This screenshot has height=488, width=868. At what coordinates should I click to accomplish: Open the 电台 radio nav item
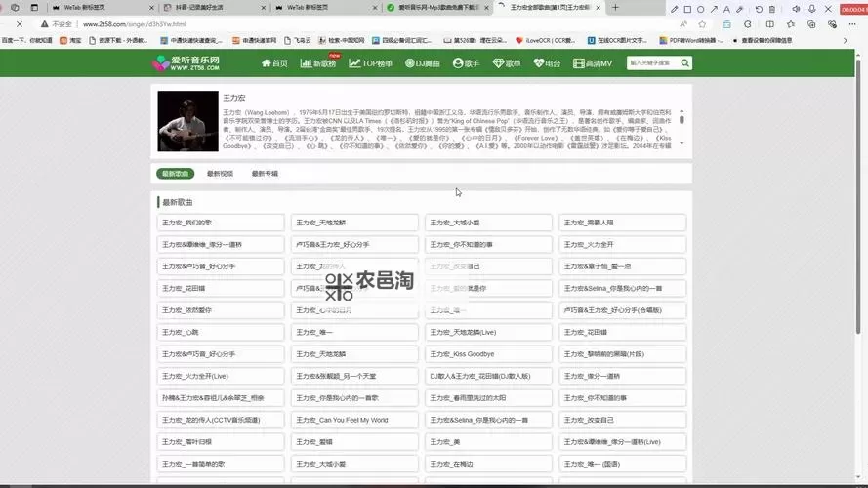[547, 63]
